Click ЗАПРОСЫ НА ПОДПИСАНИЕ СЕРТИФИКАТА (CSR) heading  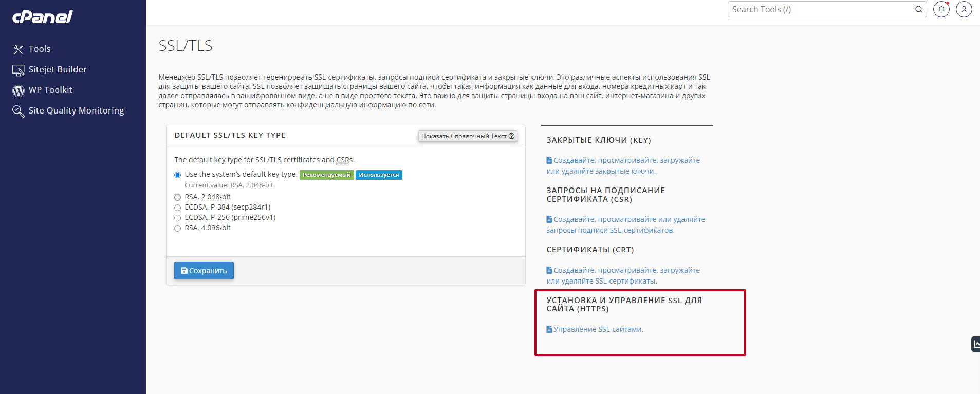605,195
